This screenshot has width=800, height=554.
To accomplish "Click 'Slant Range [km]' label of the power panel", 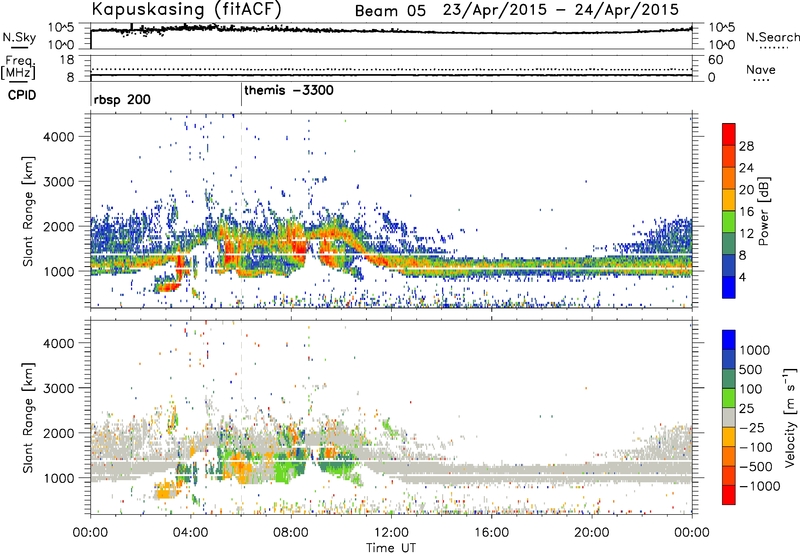I will (x=28, y=211).
